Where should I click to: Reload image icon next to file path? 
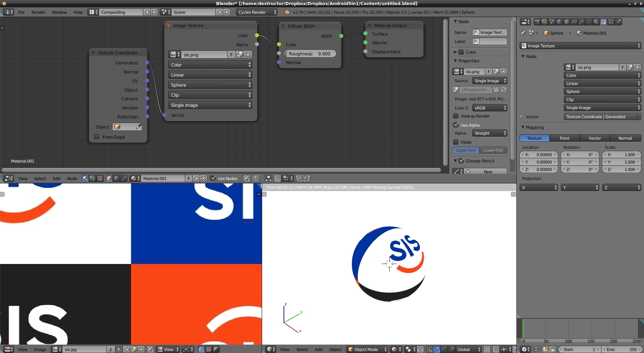click(x=503, y=90)
